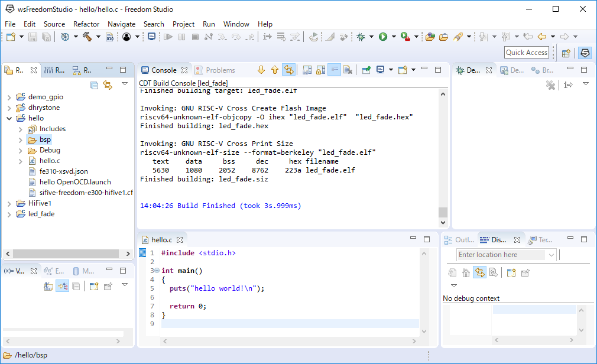
Task: Open the Refactor menu
Action: (86, 24)
